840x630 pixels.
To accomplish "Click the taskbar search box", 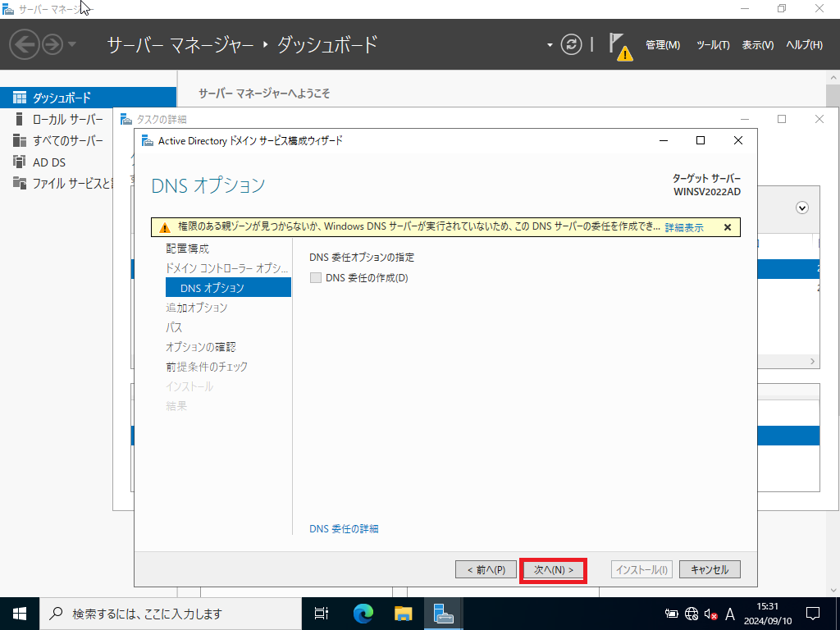I will click(x=171, y=614).
